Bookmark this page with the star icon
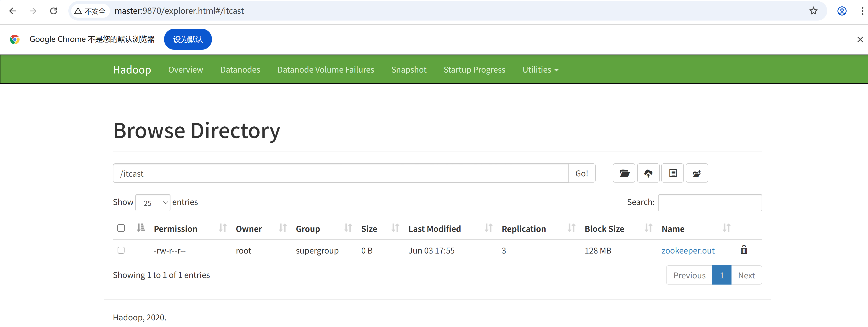 coord(813,11)
